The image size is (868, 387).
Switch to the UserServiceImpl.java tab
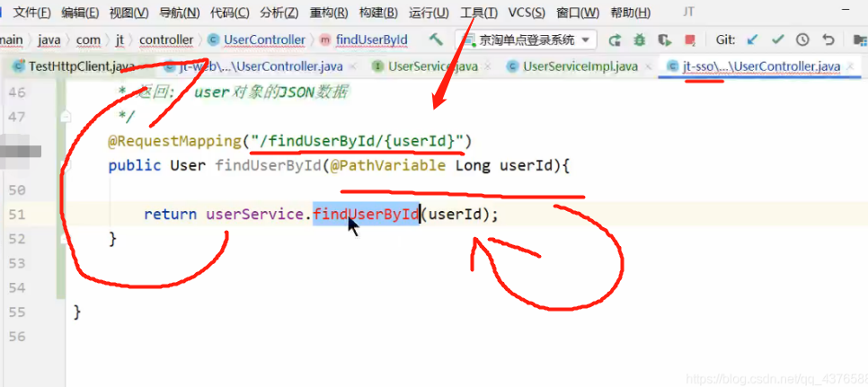(580, 67)
